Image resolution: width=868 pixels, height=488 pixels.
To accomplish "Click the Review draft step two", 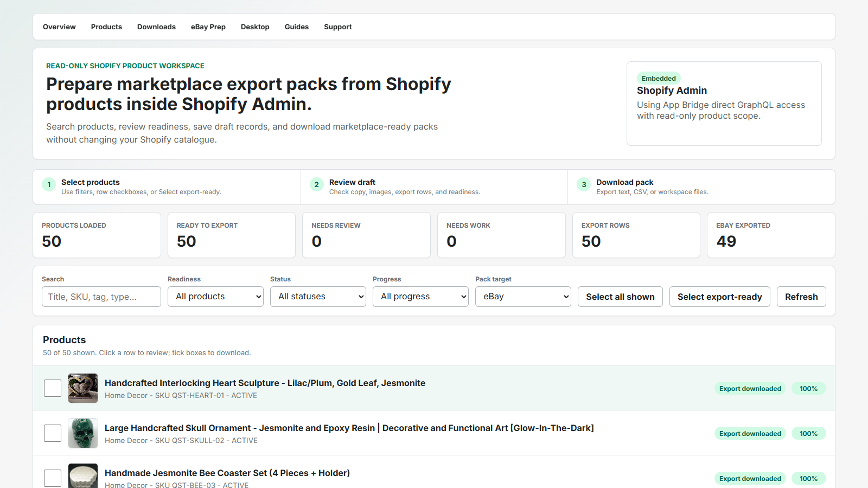I will tap(434, 187).
